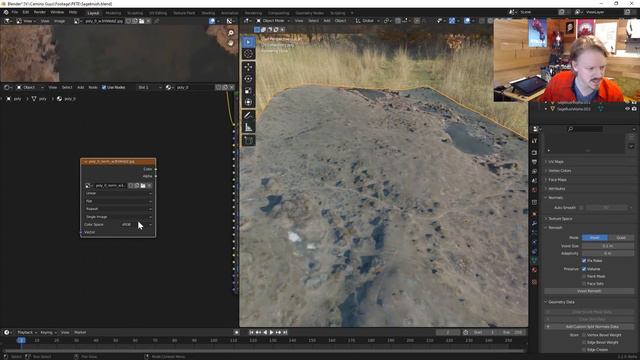Select the Move tool in viewport toolbar
The width and height of the screenshot is (640, 360).
(x=248, y=67)
